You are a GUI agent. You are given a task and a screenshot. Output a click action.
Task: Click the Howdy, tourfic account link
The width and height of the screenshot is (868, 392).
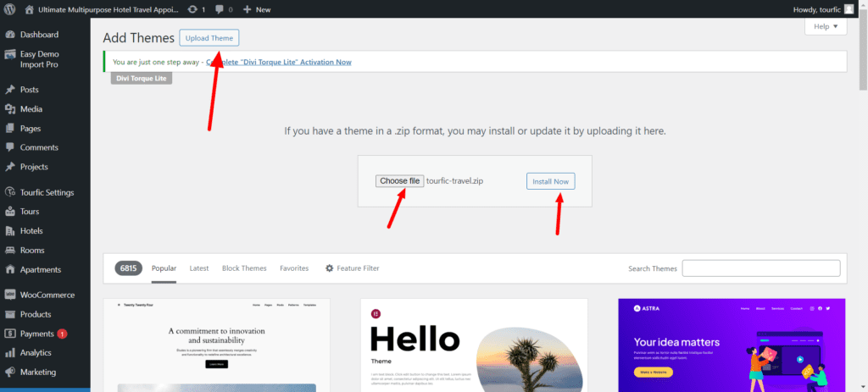[x=817, y=9]
